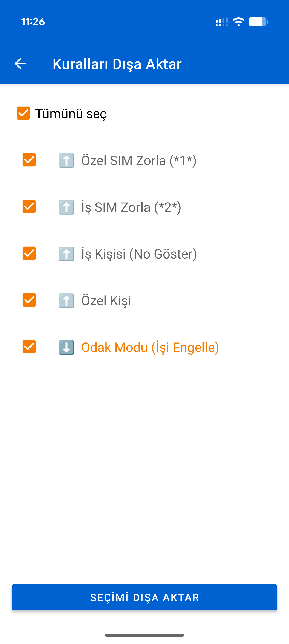Screen dimensions: 289x644
Task: Tap the Kuralları Dışa Aktar title
Action: click(117, 64)
